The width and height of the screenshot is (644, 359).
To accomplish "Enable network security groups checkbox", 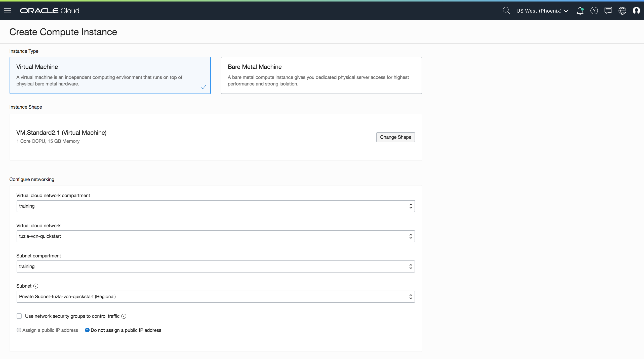I will click(19, 316).
